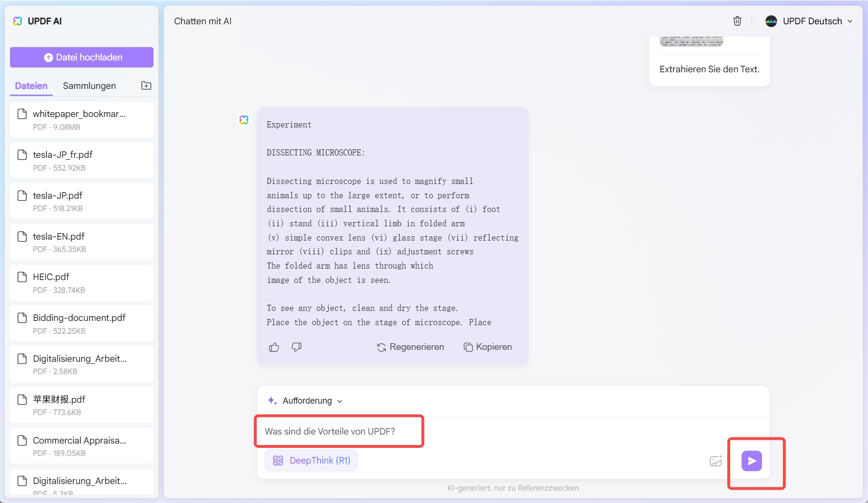The width and height of the screenshot is (868, 503).
Task: Open the user avatar menu
Action: point(771,21)
